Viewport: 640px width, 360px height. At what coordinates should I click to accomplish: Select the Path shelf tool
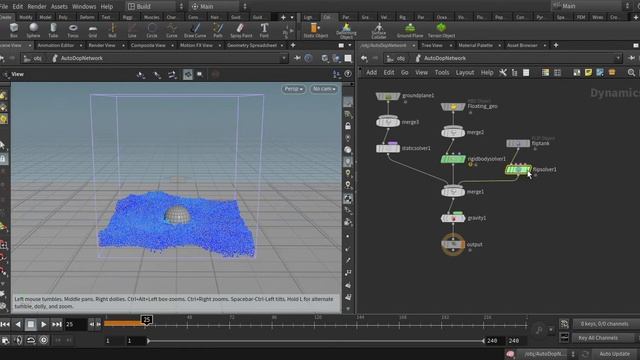click(x=218, y=30)
